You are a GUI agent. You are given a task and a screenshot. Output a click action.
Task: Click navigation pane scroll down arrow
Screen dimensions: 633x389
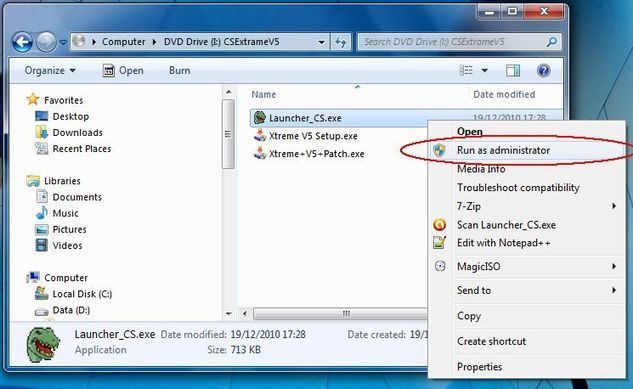(228, 314)
